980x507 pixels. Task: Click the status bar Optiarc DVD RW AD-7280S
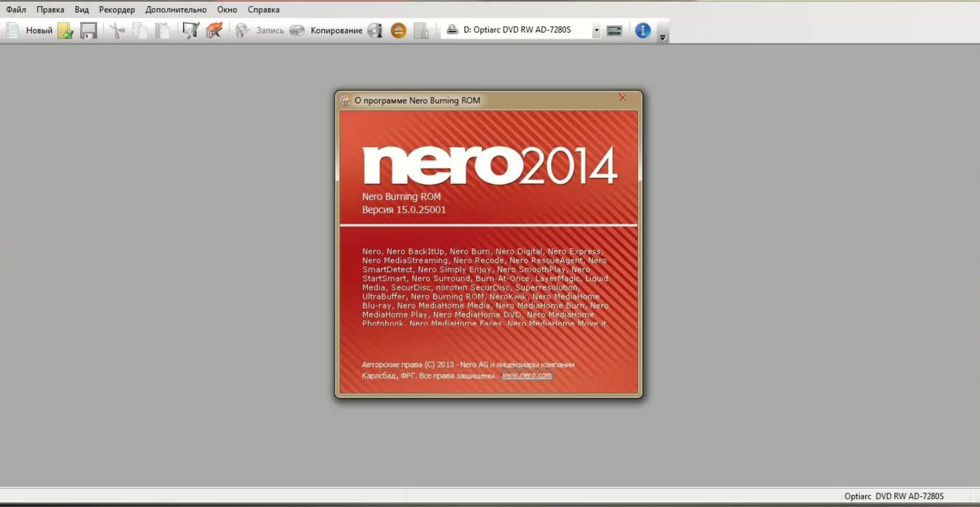894,496
